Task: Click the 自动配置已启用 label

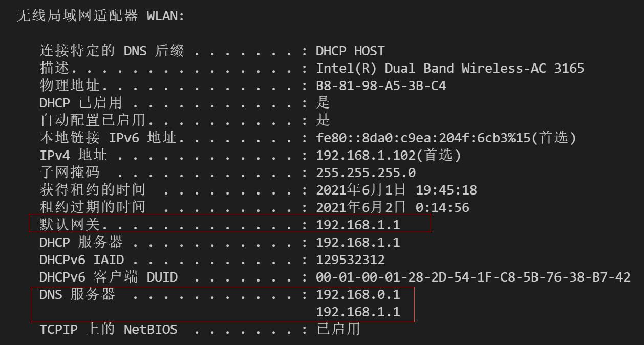Action: tap(93, 120)
